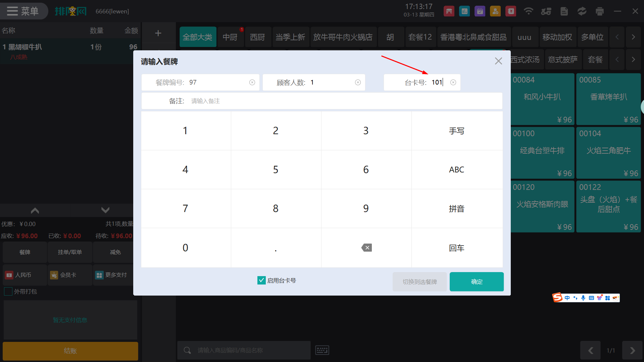Open the 菜单 hamburger menu
This screenshot has height=362, width=644.
coord(23,11)
